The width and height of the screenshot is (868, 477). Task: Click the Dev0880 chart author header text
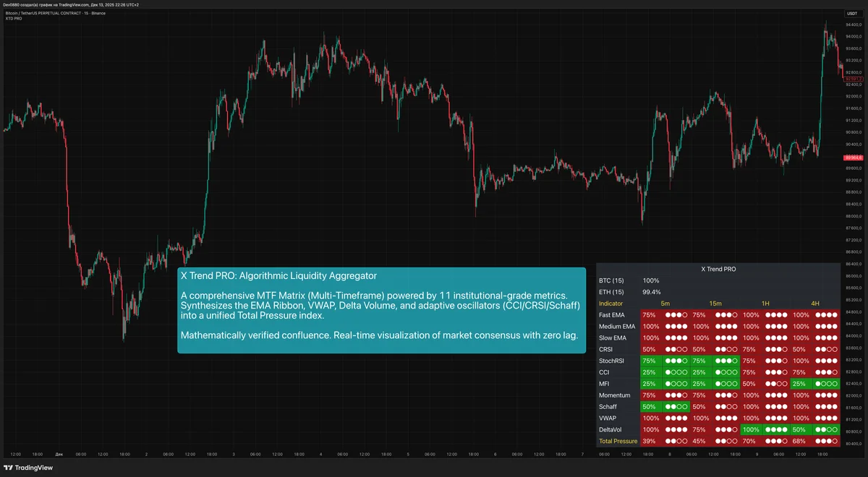[71, 4]
